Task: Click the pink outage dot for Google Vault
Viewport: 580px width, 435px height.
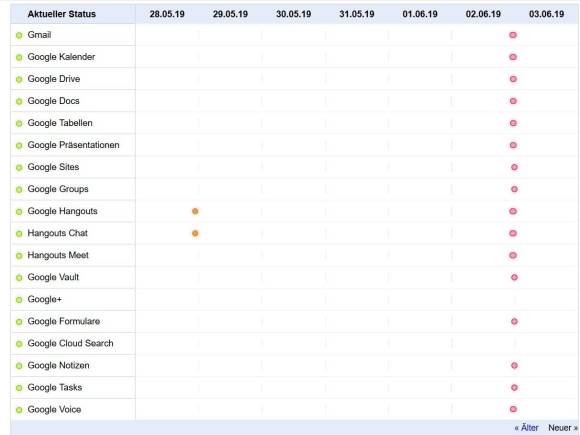Action: 514,277
